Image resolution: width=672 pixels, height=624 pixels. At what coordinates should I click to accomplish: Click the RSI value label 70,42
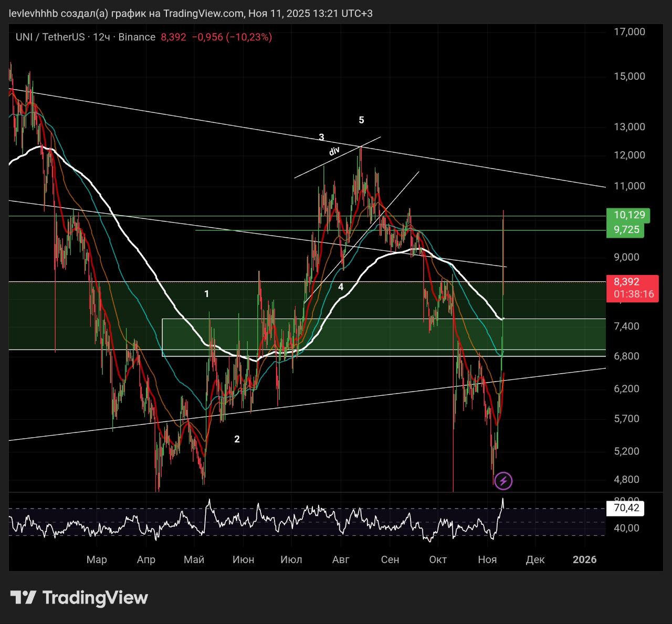625,508
